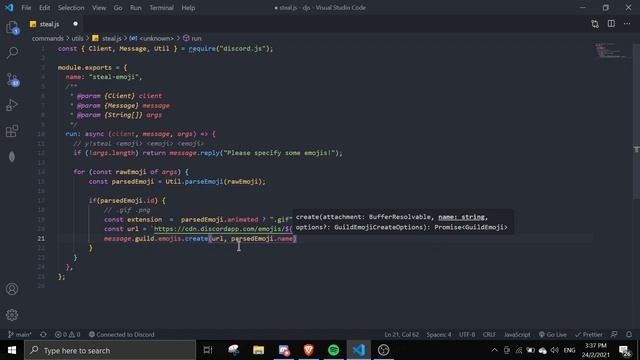Click the Open Changes icon in editor toolbar
Image resolution: width=640 pixels, height=360 pixels.
tap(595, 24)
